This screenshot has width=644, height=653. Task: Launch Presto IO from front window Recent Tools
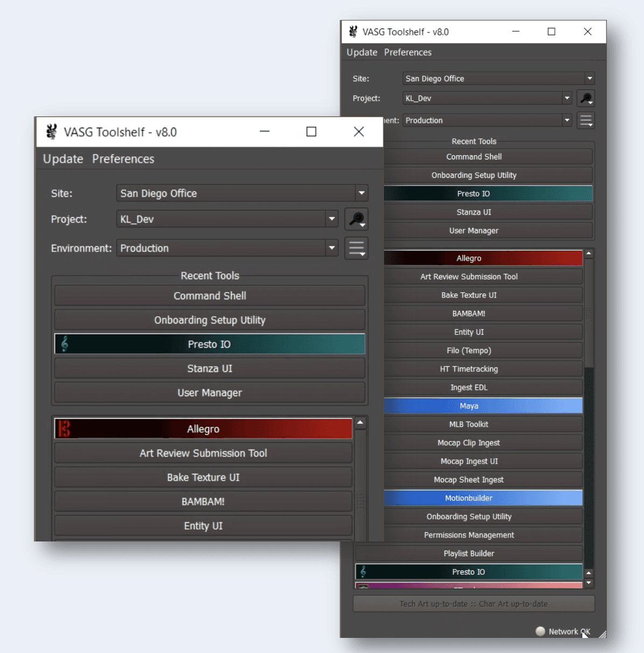[209, 344]
